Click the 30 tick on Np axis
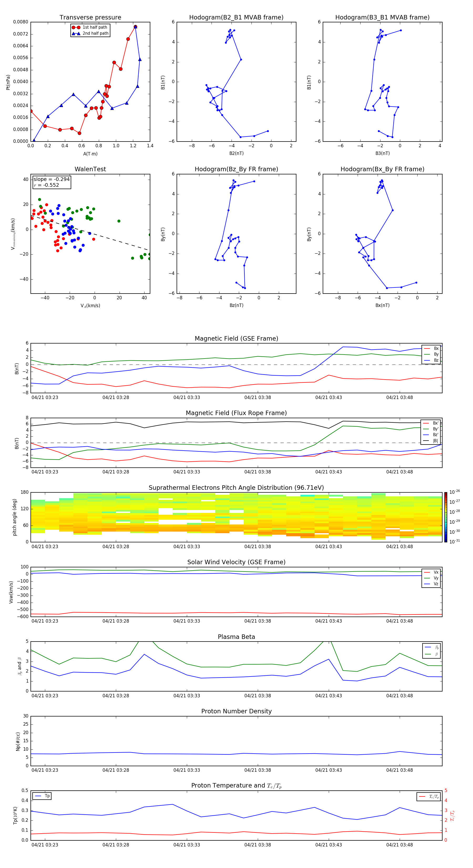This screenshot has height=868, width=473. [25, 716]
